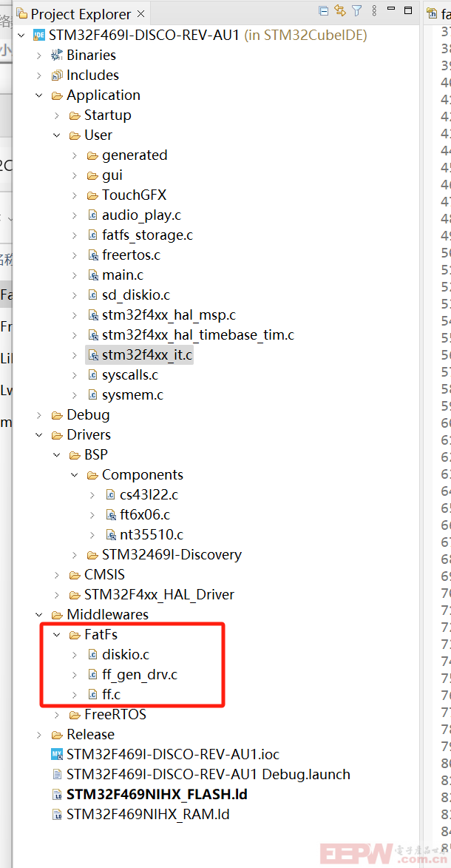Collapse the User folder
The width and height of the screenshot is (451, 868).
56,135
